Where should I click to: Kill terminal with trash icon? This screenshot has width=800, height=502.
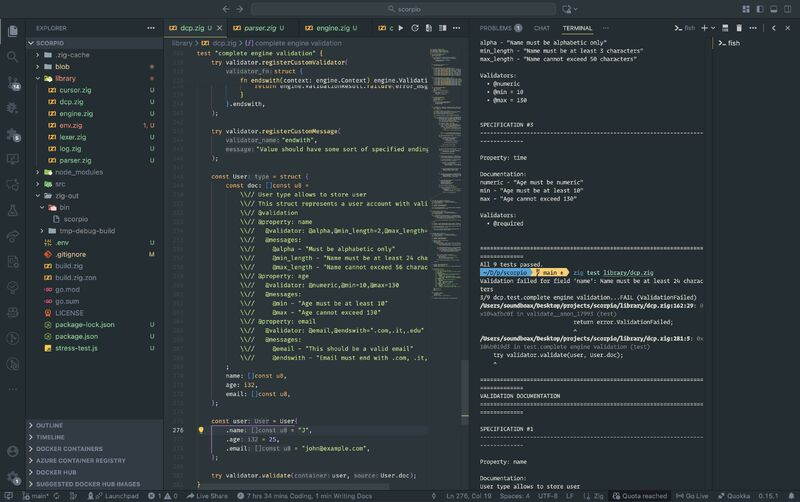[x=739, y=28]
